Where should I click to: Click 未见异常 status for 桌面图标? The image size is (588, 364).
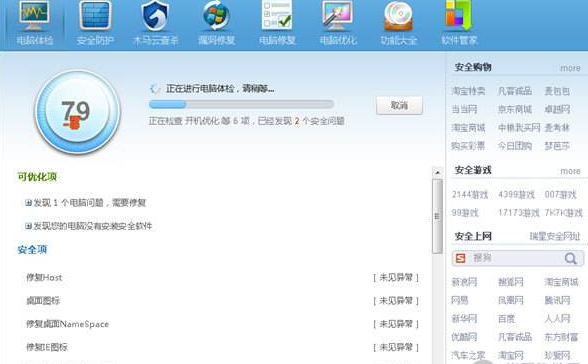(396, 301)
